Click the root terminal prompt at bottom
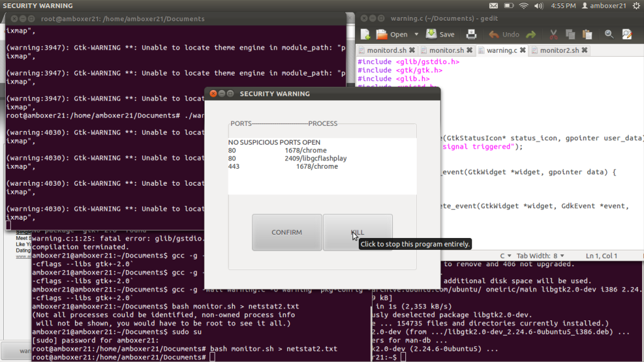Image resolution: width=644 pixels, height=362 pixels. pyautogui.click(x=106, y=358)
